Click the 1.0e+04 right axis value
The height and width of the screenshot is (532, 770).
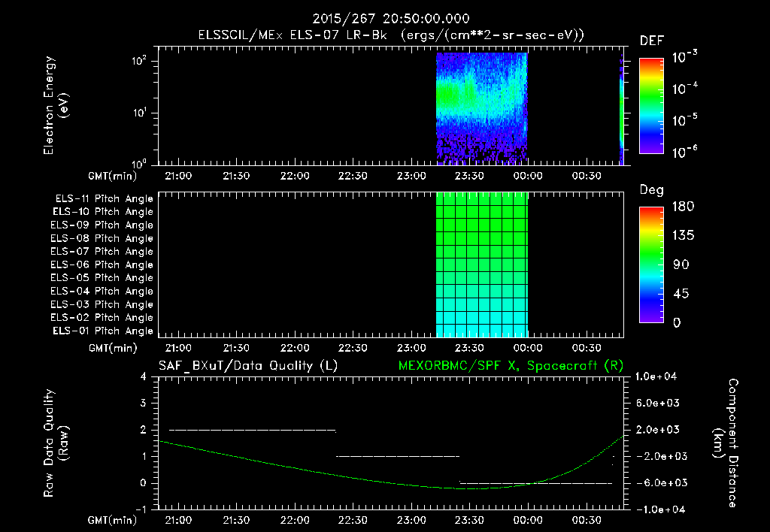point(656,376)
